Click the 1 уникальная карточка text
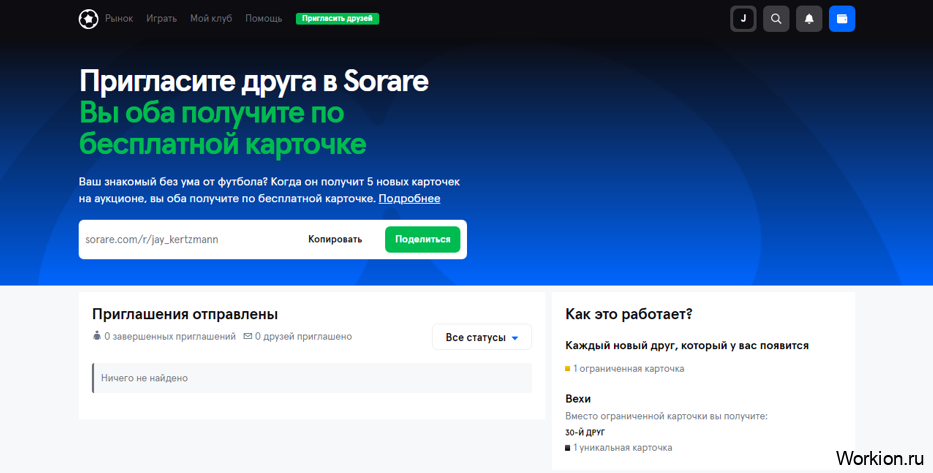Image resolution: width=933 pixels, height=473 pixels. [622, 447]
